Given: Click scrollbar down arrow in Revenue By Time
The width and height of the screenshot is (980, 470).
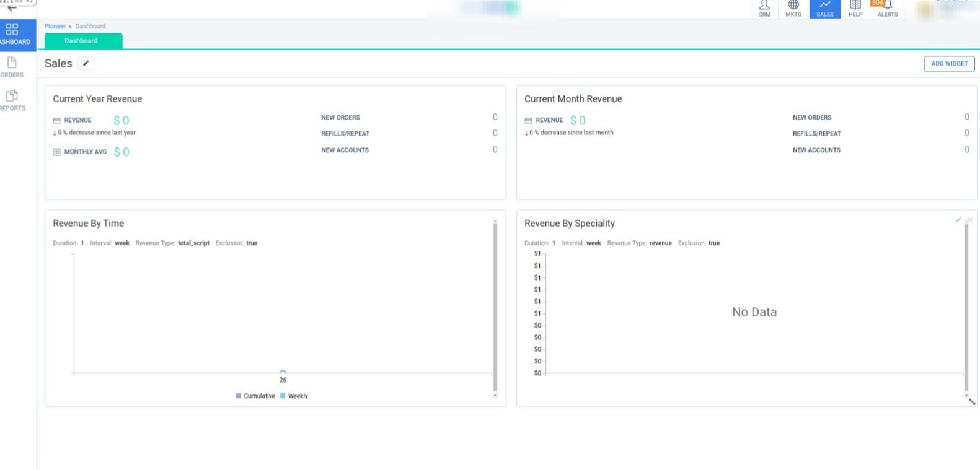Looking at the screenshot, I should point(495,396).
